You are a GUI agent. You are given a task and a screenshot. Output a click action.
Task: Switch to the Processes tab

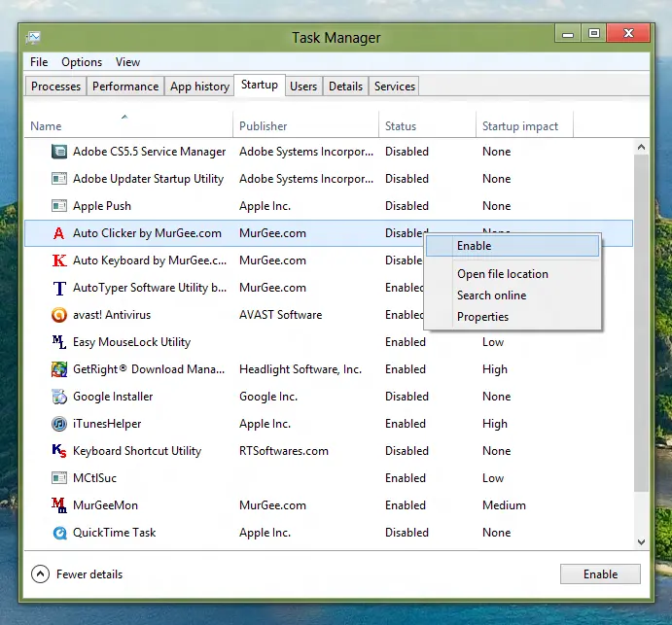point(55,87)
